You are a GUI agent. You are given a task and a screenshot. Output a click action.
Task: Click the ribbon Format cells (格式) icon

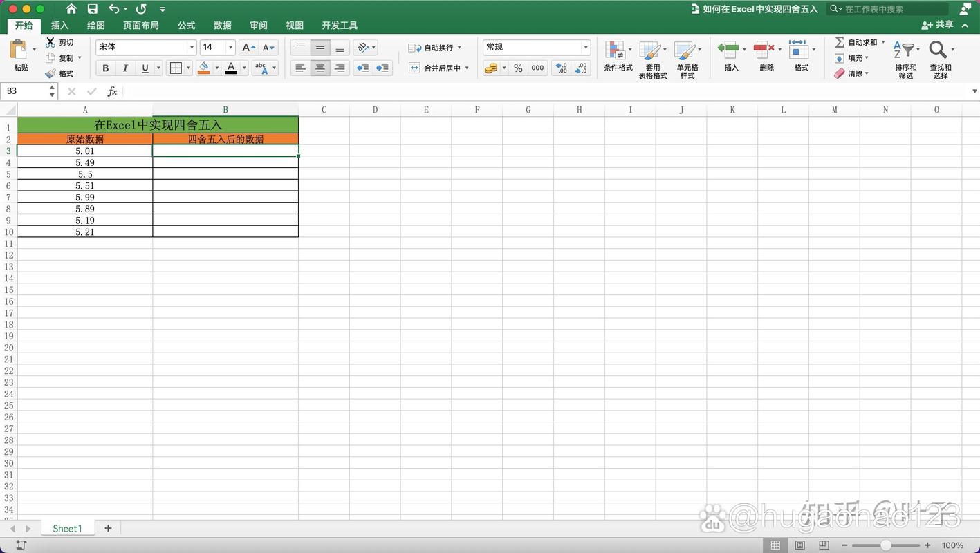(799, 50)
